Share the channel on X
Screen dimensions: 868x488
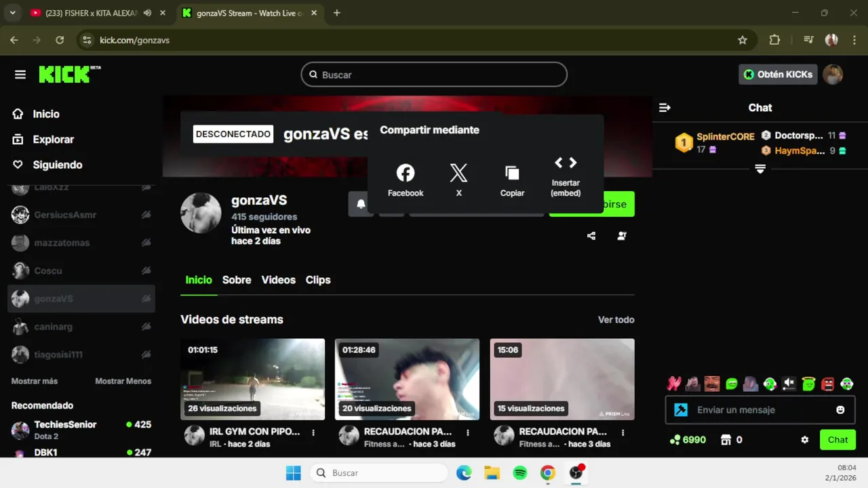458,180
